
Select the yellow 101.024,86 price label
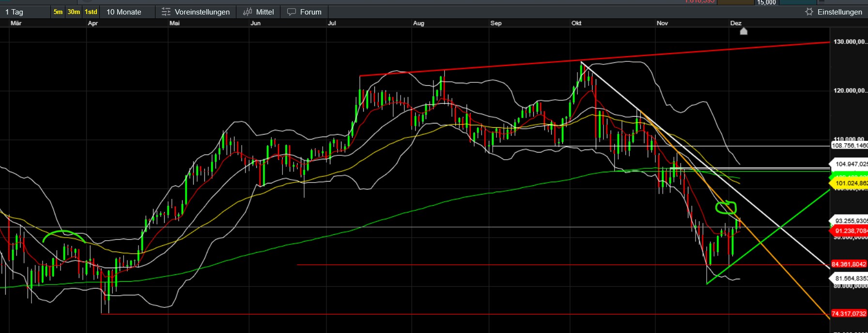coord(849,183)
